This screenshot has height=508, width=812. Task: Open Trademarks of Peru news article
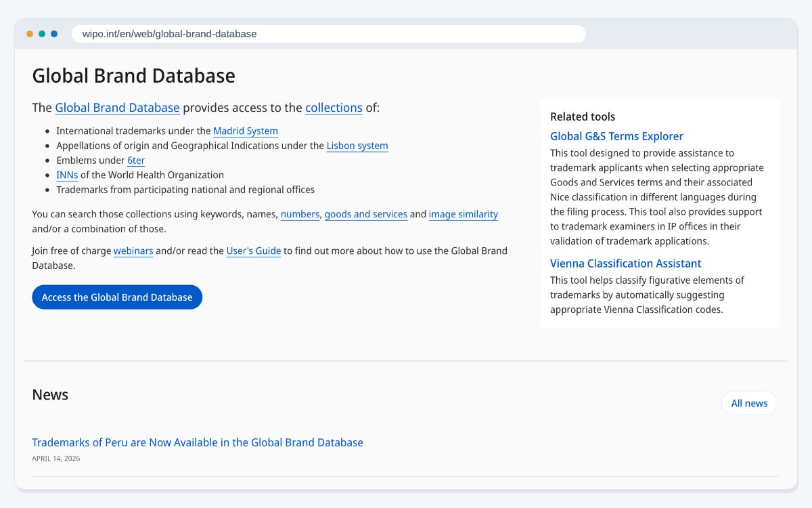pos(198,442)
